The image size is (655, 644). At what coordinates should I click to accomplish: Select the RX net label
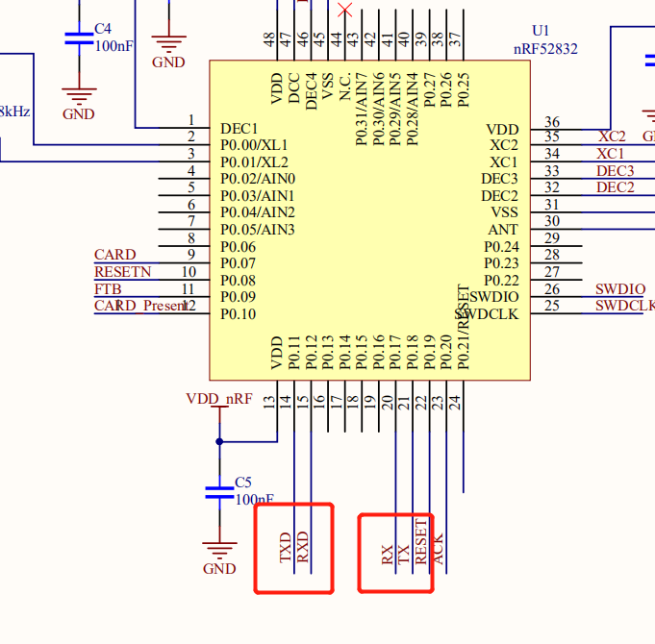click(x=388, y=555)
